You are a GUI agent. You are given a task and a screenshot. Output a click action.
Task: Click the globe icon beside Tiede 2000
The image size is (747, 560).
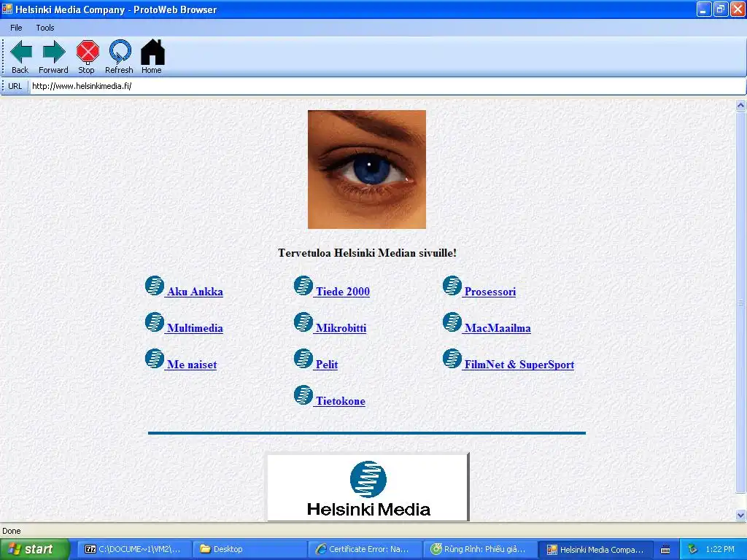tap(303, 286)
